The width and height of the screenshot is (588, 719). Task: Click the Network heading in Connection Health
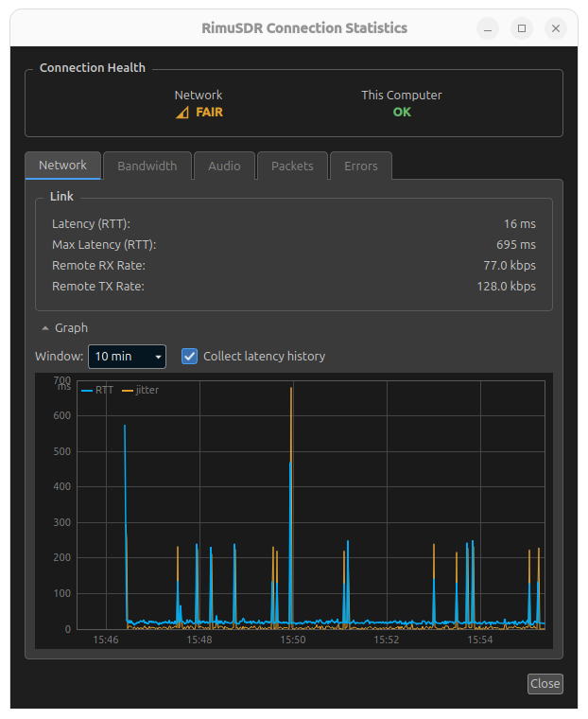[x=199, y=96]
